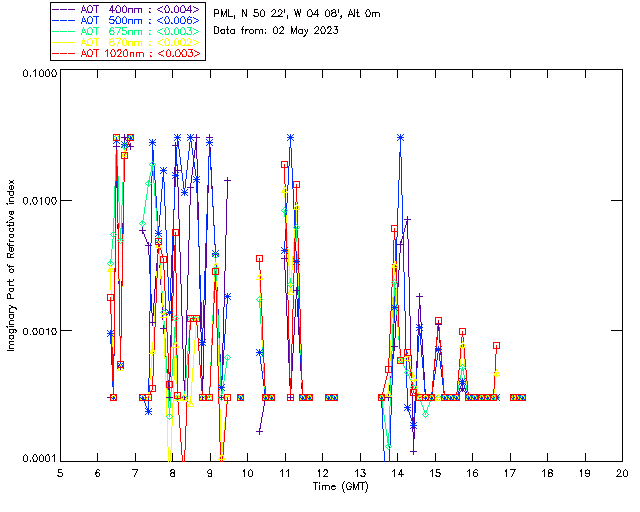Screen dimensions: 640x512
Task: Click the Imaginary Part of Refractive Index label
Action: pos(11,265)
